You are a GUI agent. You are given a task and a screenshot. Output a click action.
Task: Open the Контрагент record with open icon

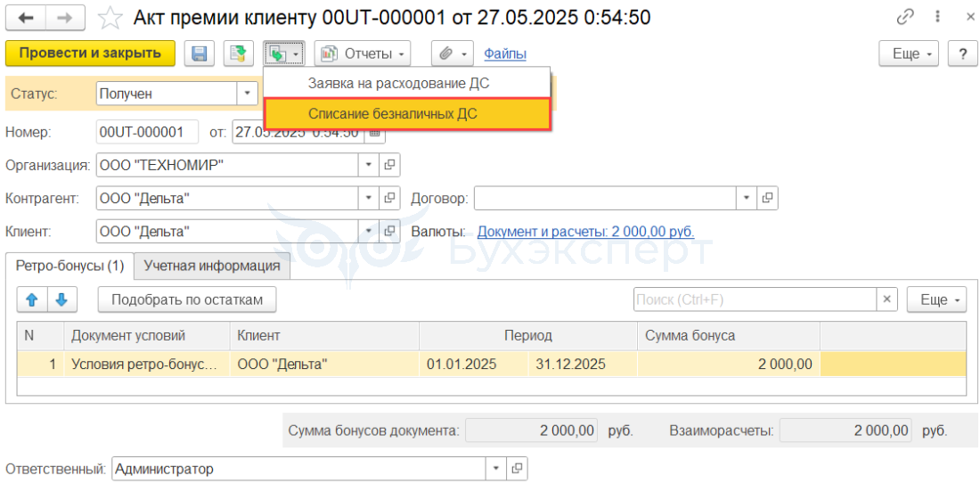[x=389, y=198]
